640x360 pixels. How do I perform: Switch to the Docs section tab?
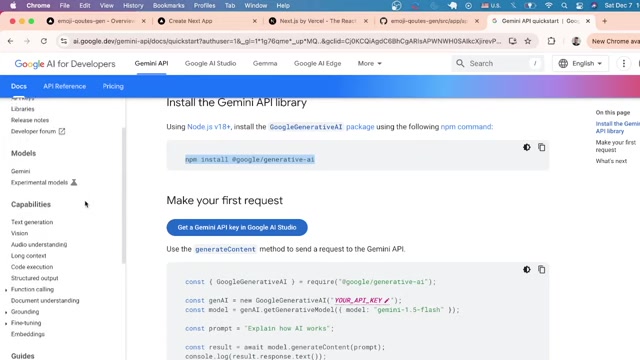pos(19,86)
